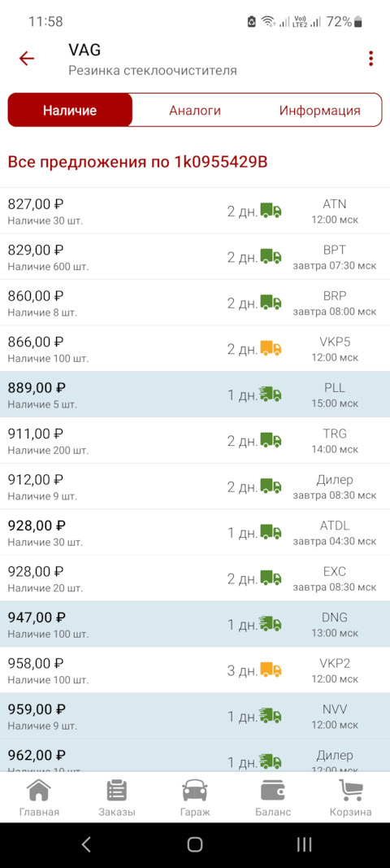Image resolution: width=390 pixels, height=868 pixels.
Task: Select the 829,00 ₽ BPT offer
Action: point(195,257)
